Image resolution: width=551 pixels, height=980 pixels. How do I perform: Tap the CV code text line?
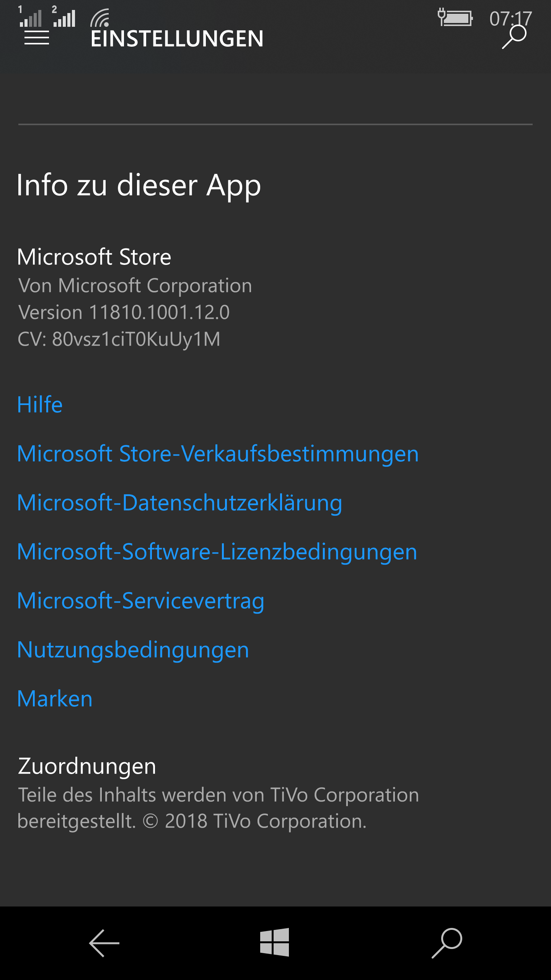(119, 339)
